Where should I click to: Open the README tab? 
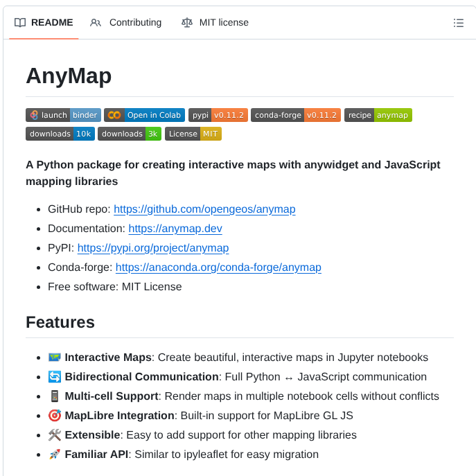(44, 23)
